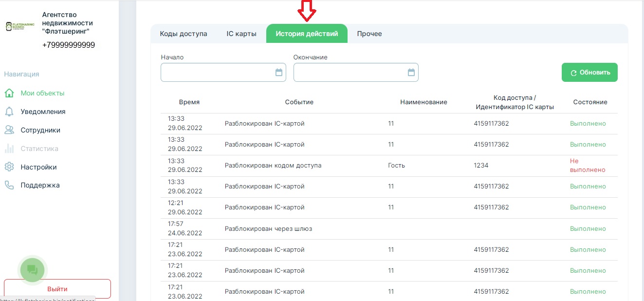Open the Прочее tab

point(369,34)
